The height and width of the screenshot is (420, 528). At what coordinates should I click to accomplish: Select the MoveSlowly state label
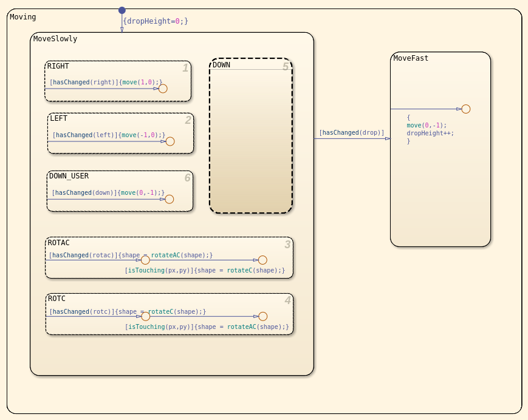point(55,39)
